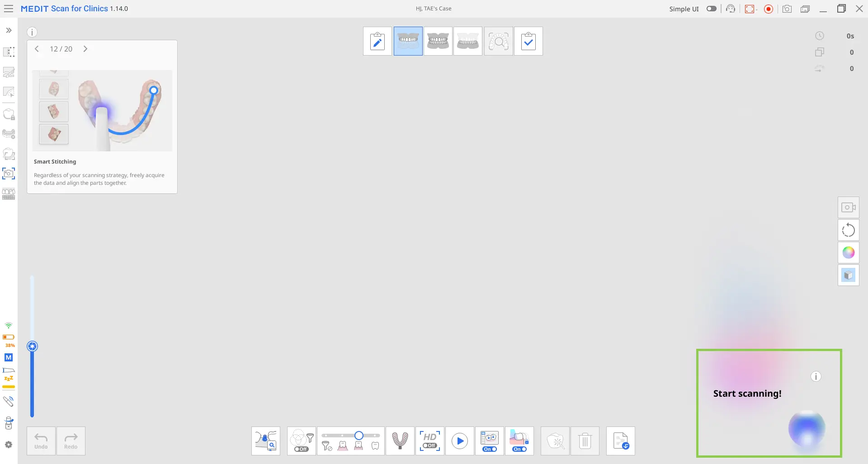Image resolution: width=868 pixels, height=464 pixels.
Task: Choose the brush trimming tool in sidebar
Action: click(x=9, y=72)
